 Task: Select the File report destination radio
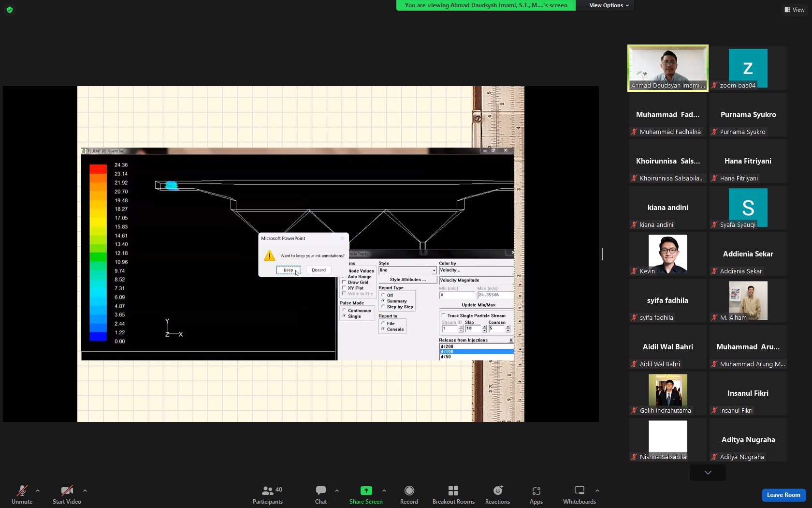click(383, 324)
